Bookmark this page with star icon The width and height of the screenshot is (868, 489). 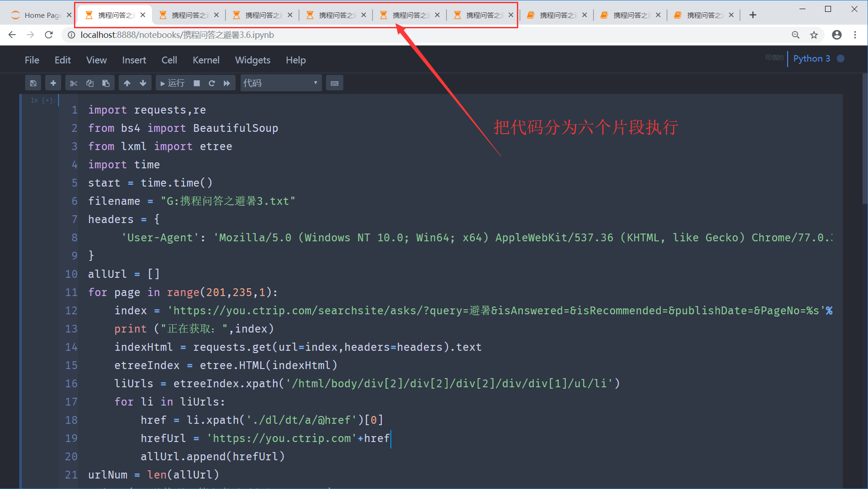814,35
